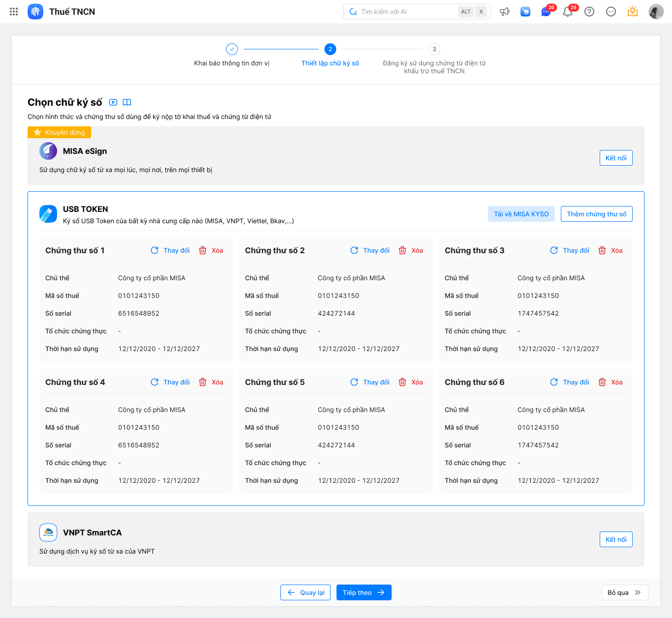Click the Chứng thư số 6 card title
This screenshot has width=672, height=618.
[x=475, y=382]
